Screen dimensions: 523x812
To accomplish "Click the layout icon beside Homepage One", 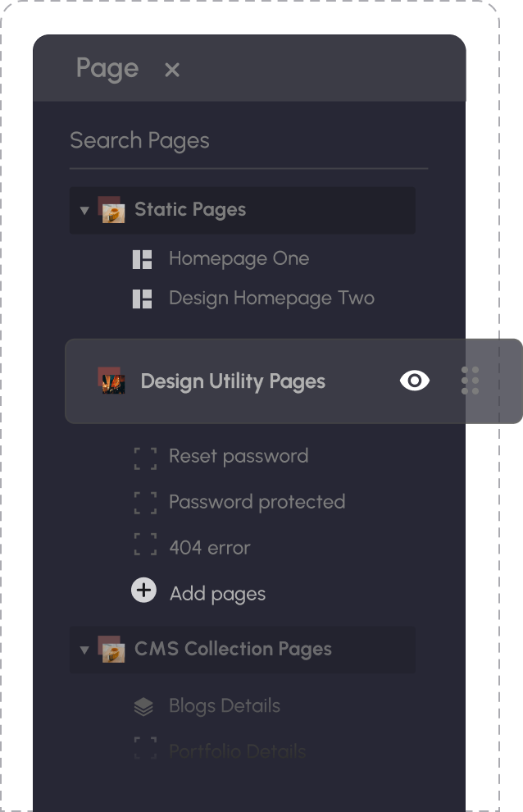I will coord(142,259).
